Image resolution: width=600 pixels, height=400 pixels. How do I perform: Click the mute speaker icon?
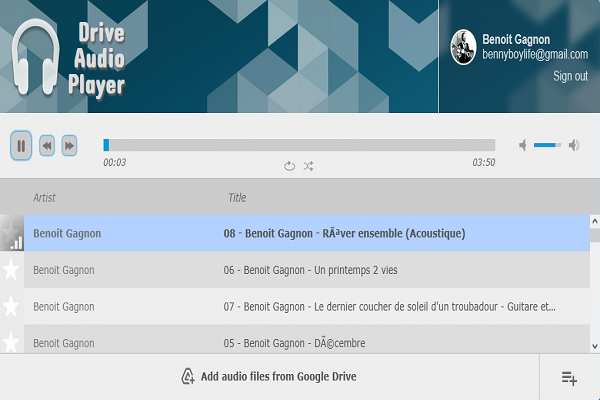(523, 145)
